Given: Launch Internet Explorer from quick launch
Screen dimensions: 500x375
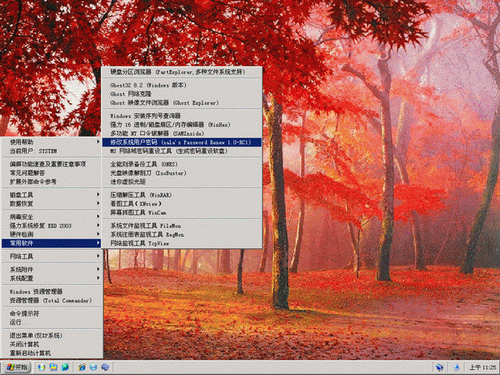Looking at the screenshot, I should point(82,367).
